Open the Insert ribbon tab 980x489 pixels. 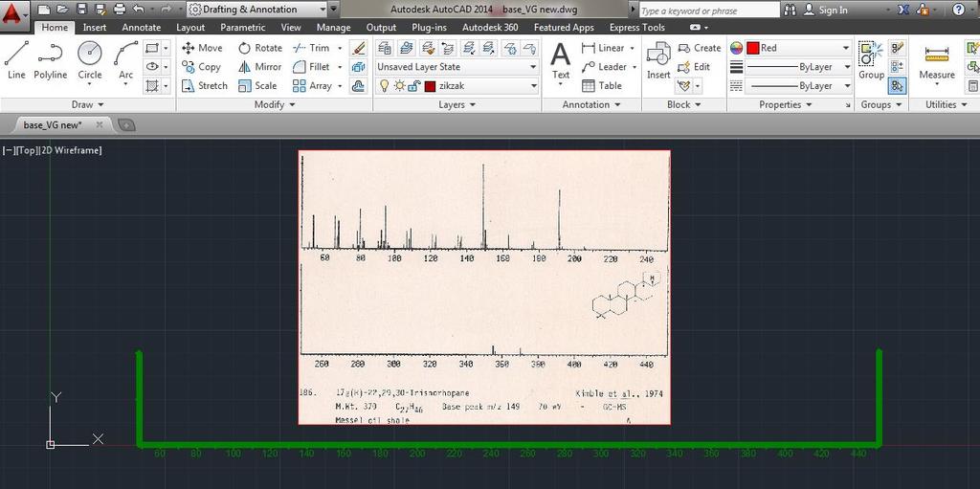pos(95,28)
